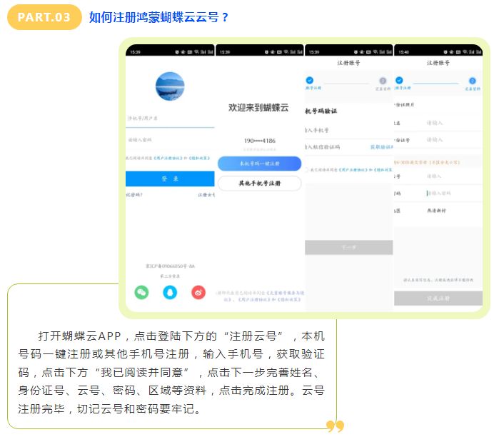The image size is (504, 437).
Task: Click the 其他手机号注册 button
Action: click(259, 184)
